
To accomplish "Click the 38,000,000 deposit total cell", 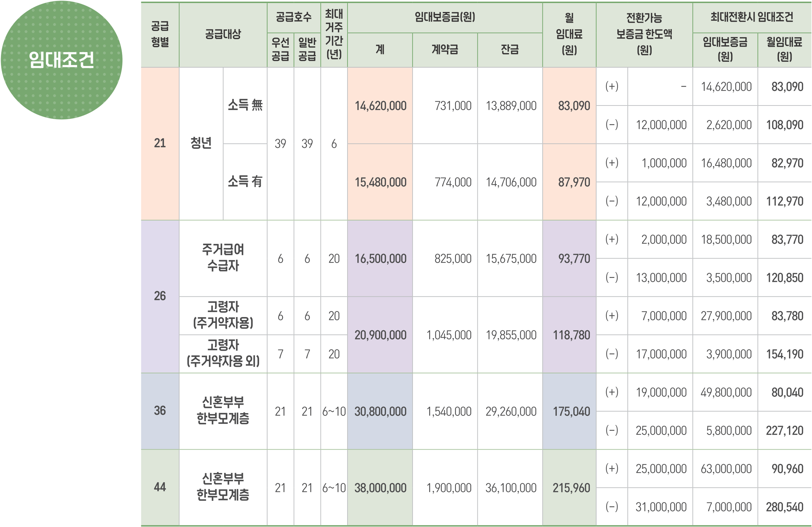I will click(x=380, y=488).
